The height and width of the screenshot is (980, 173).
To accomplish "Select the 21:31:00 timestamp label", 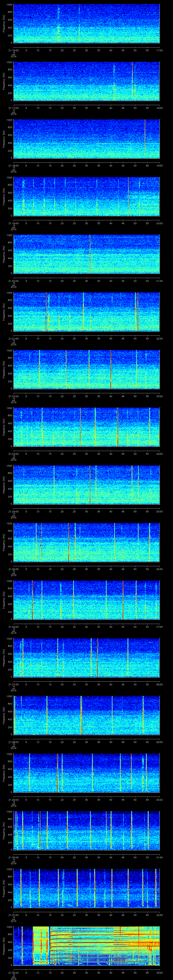I will (13, 915).
